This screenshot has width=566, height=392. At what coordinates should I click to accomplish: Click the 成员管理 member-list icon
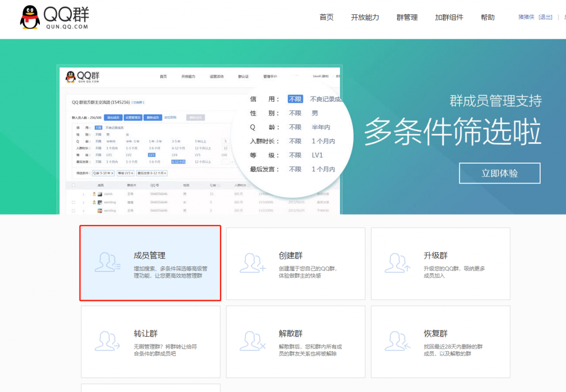pos(108,263)
